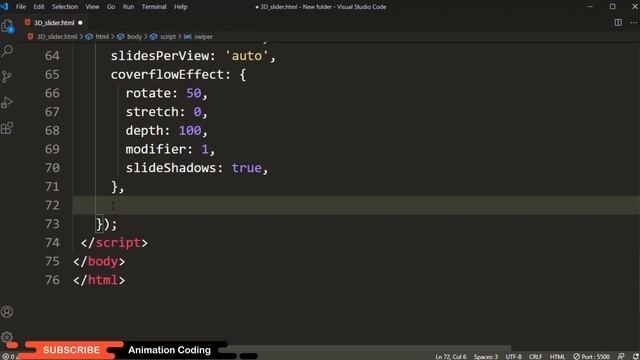Change encoding via UTF-8

tap(513, 357)
